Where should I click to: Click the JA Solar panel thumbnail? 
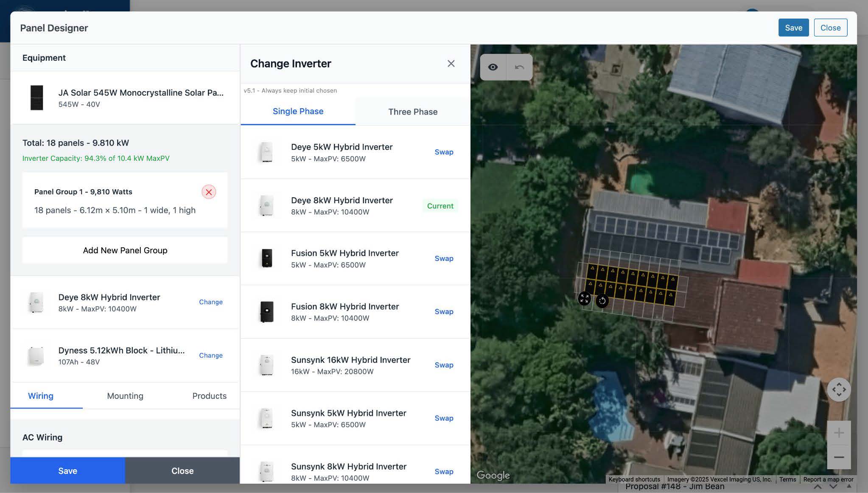coord(37,98)
